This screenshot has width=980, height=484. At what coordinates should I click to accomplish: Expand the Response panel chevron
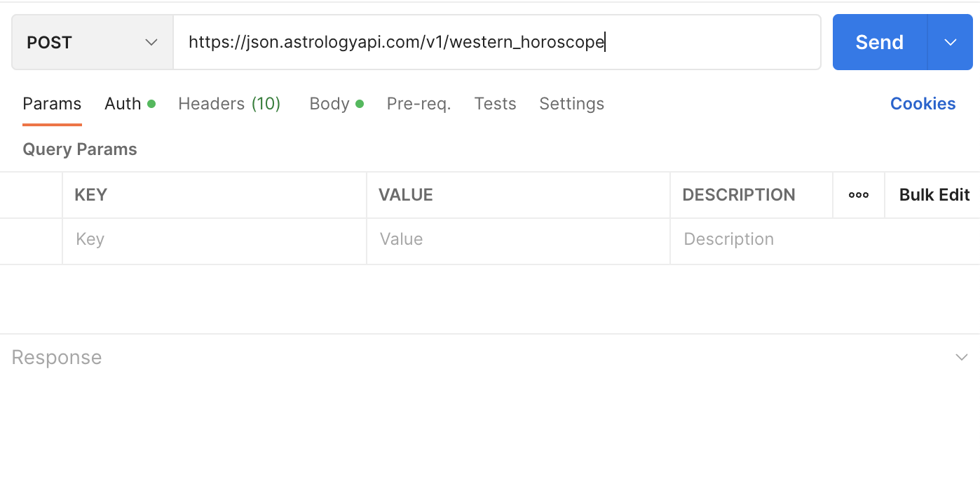coord(961,358)
